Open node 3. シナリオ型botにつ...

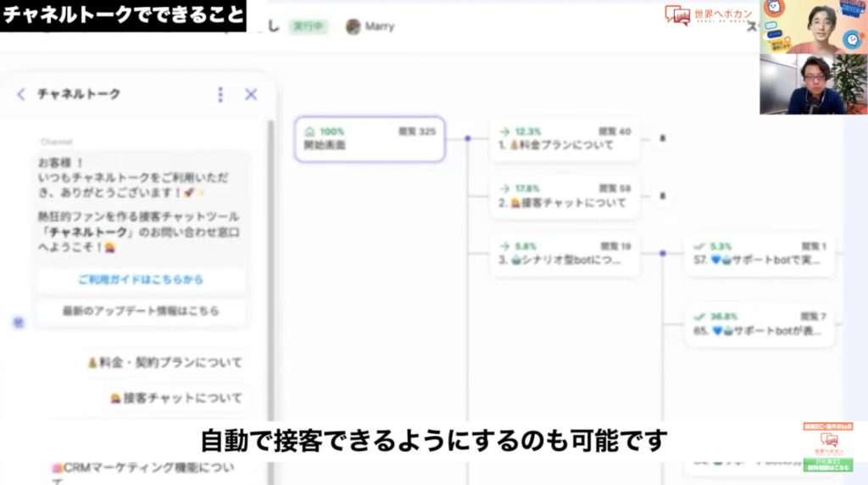(564, 254)
